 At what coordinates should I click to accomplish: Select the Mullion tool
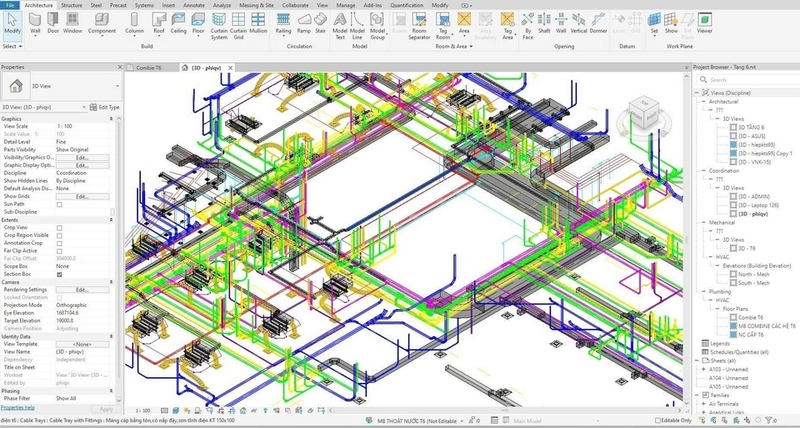coord(258,24)
